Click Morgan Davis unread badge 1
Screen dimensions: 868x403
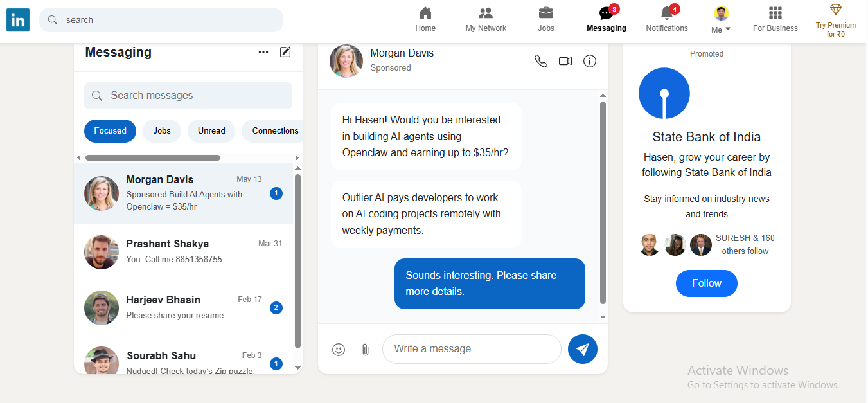[x=276, y=193]
